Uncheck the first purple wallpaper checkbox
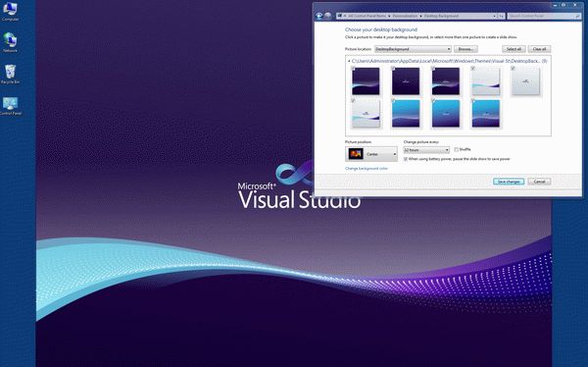The height and width of the screenshot is (367, 588). (353, 69)
